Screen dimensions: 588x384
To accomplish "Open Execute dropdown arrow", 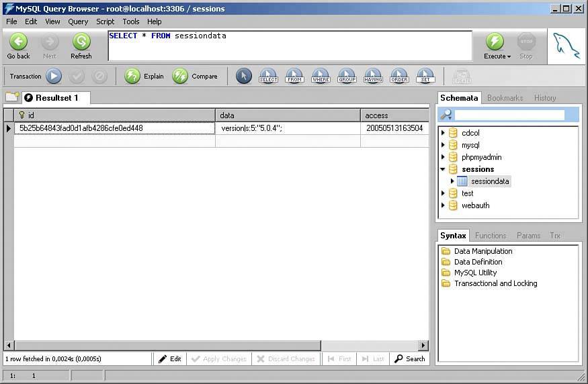I will click(x=509, y=56).
